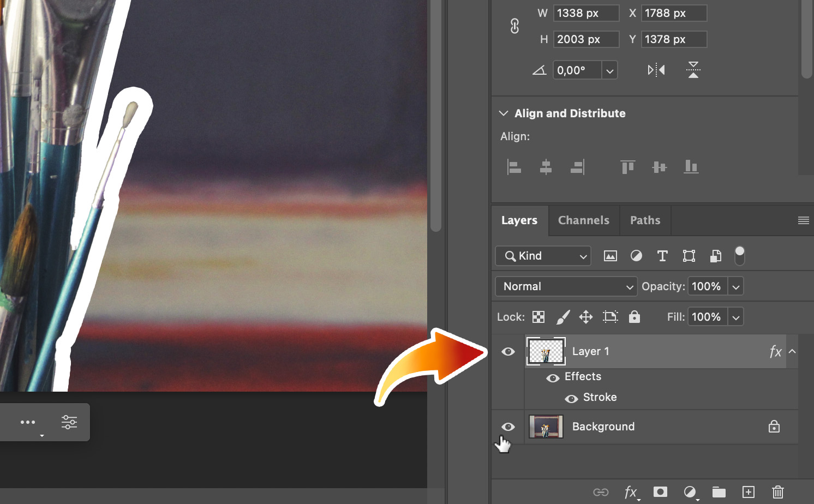
Task: Switch to the Paths tab
Action: pyautogui.click(x=645, y=220)
